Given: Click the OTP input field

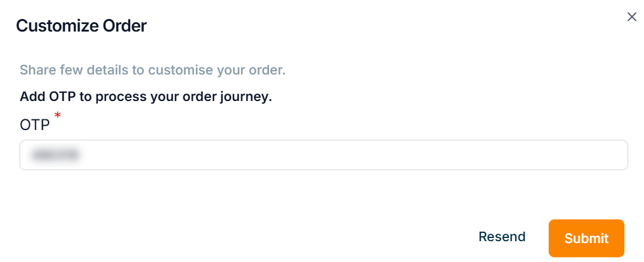Looking at the screenshot, I should coord(323,155).
